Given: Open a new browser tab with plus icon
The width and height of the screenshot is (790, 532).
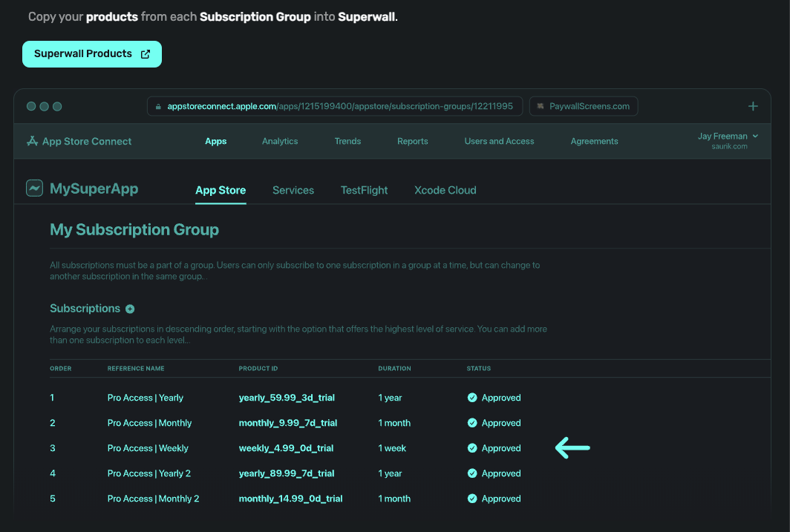Looking at the screenshot, I should [x=753, y=106].
